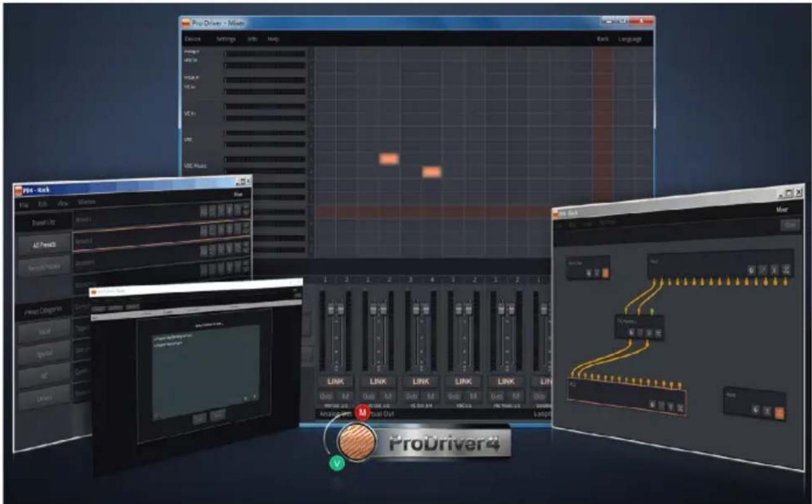Open the View menu in the PB4 Rack preset window
Image resolution: width=812 pixels, height=504 pixels.
click(x=63, y=203)
